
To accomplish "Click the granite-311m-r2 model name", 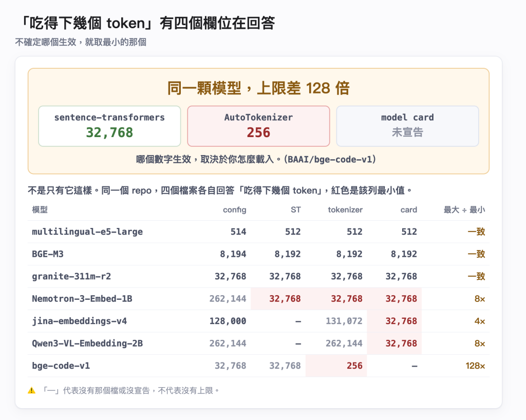I will 71,276.
